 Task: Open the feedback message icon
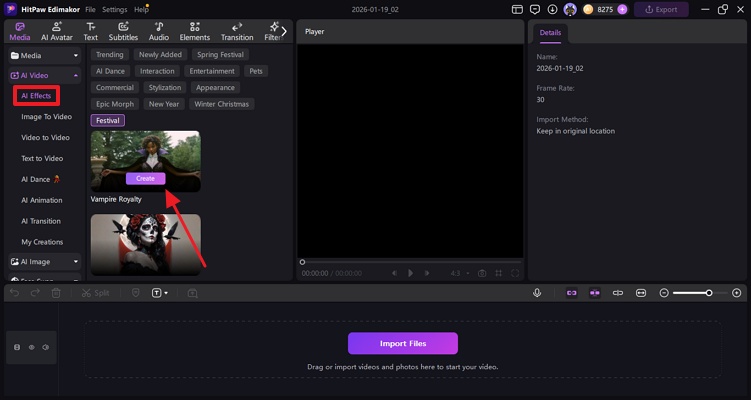pyautogui.click(x=534, y=9)
